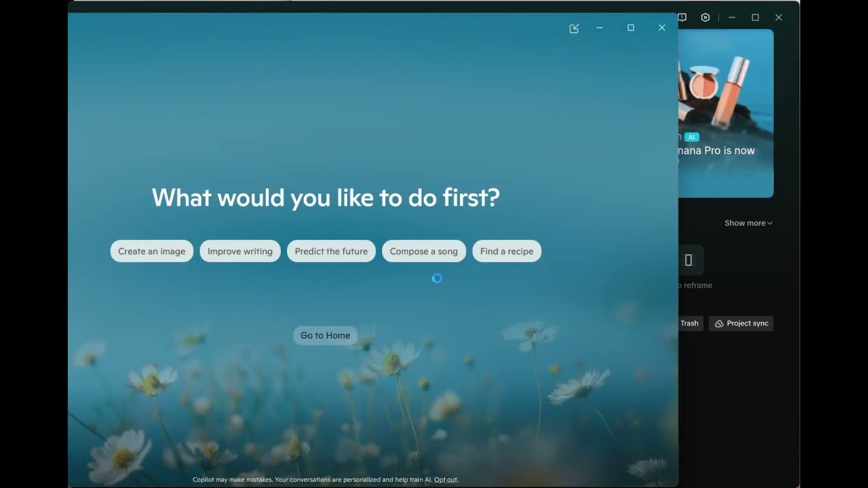Pick the Predict the future suggestion
Viewport: 868px width, 488px height.
(x=331, y=251)
